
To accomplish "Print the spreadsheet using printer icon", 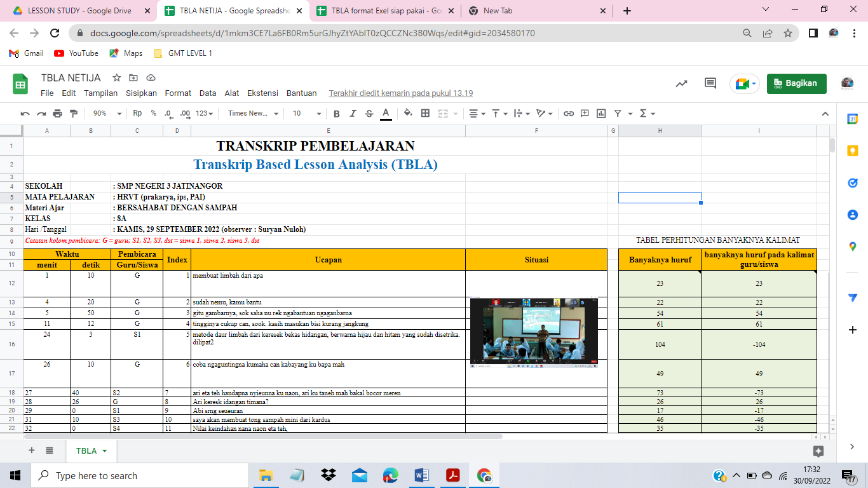I will click(x=57, y=113).
